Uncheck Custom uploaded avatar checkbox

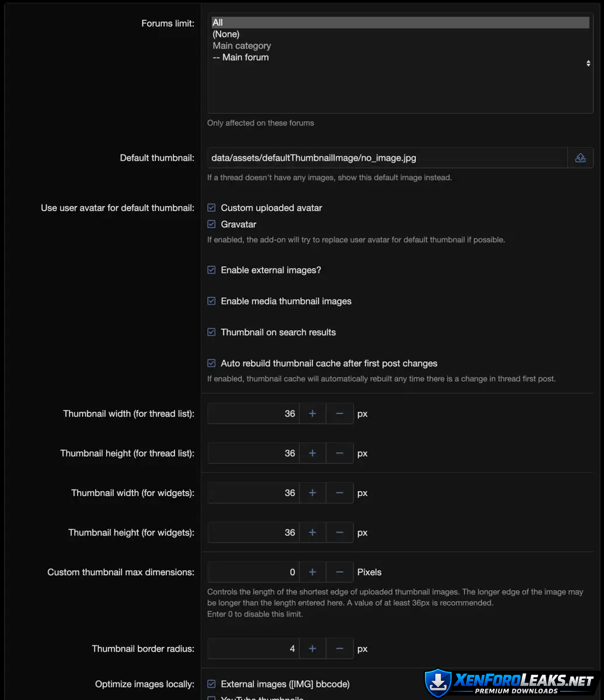click(212, 208)
